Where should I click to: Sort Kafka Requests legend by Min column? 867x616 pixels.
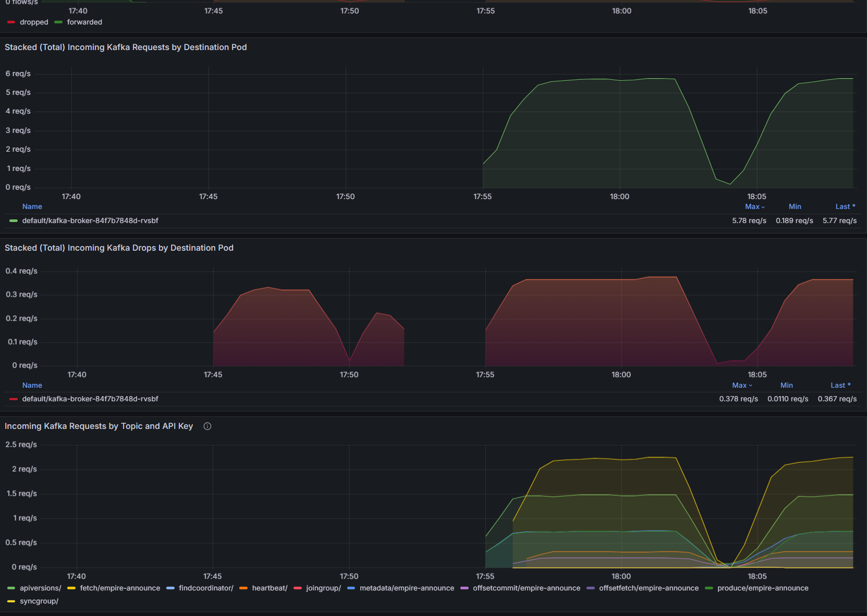[795, 206]
